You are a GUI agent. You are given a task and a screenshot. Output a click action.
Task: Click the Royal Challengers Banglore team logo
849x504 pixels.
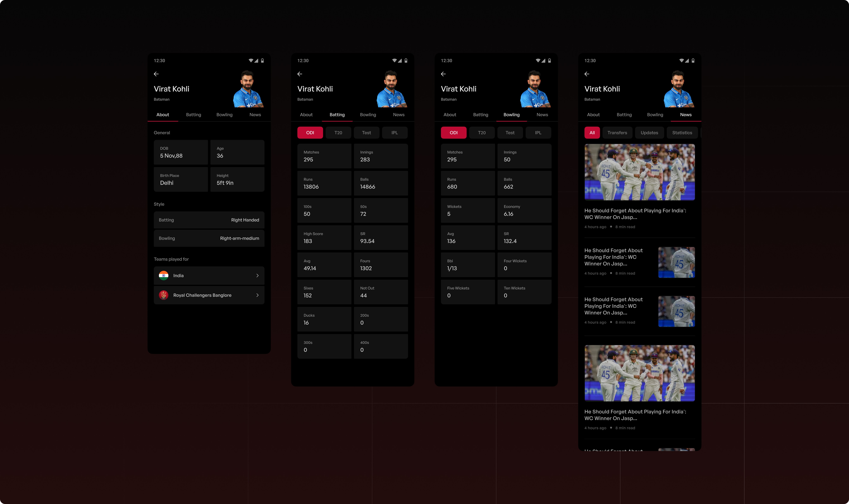(164, 295)
